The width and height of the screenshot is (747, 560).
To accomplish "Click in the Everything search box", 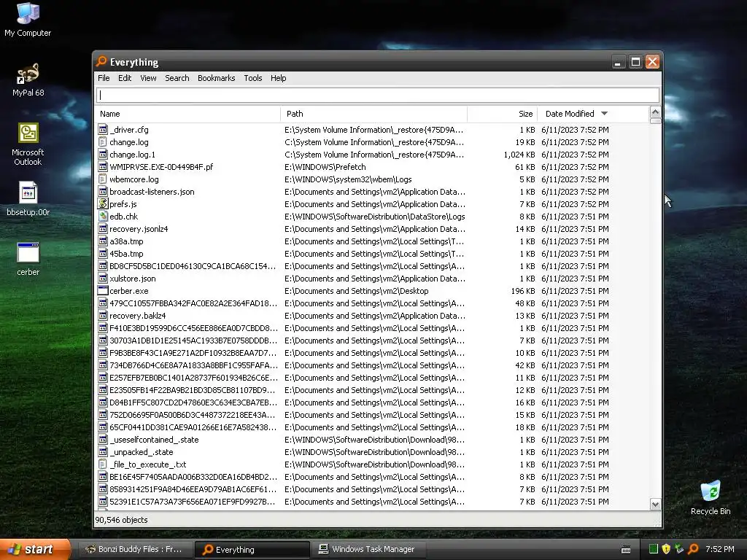I will (378, 95).
